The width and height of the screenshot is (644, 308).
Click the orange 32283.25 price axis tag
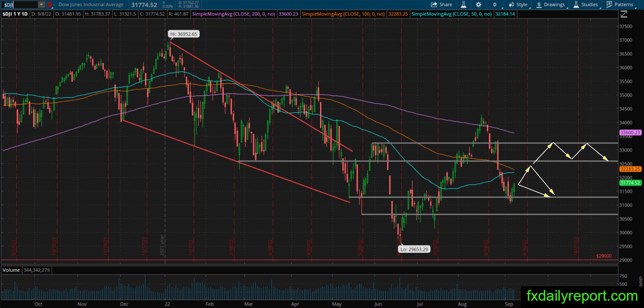[630, 169]
